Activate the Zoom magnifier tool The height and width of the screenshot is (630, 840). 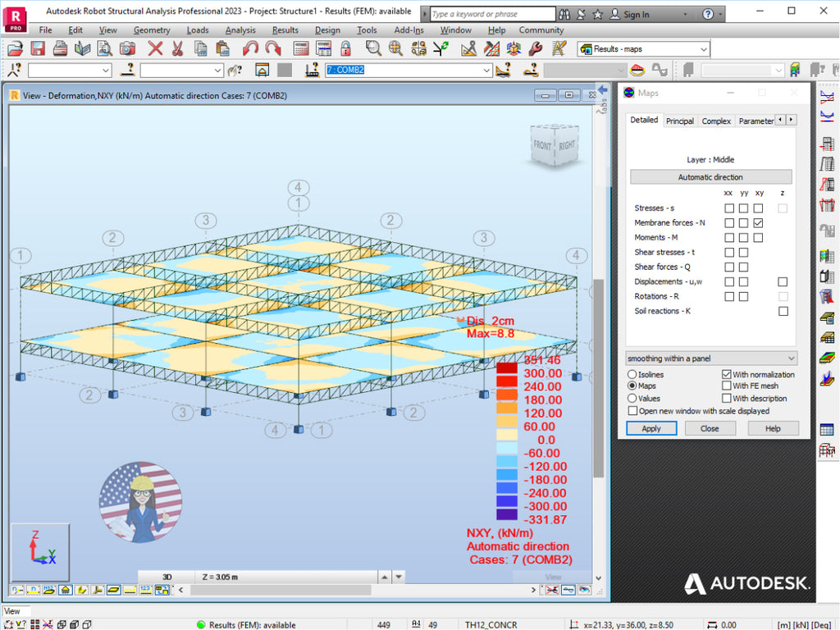coord(373,48)
